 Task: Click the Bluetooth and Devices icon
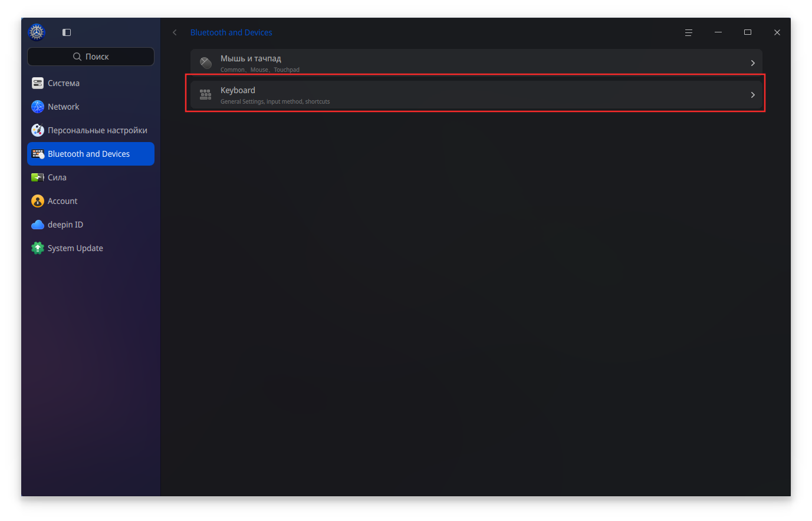click(38, 154)
